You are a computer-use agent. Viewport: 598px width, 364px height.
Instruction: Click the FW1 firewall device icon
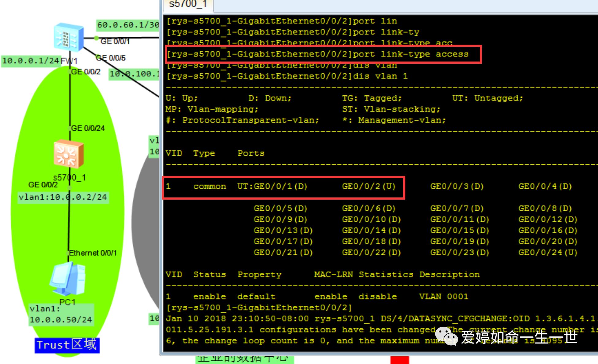pos(69,37)
